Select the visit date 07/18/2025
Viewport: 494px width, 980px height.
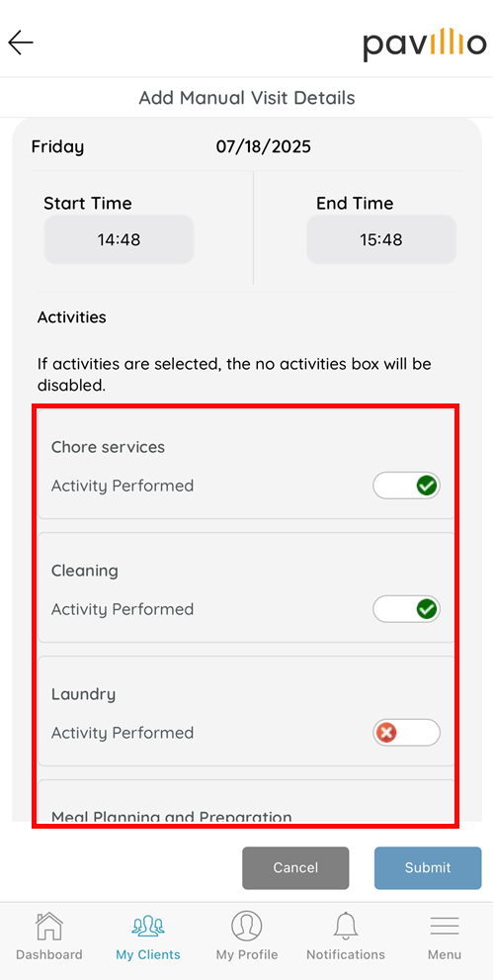click(264, 147)
